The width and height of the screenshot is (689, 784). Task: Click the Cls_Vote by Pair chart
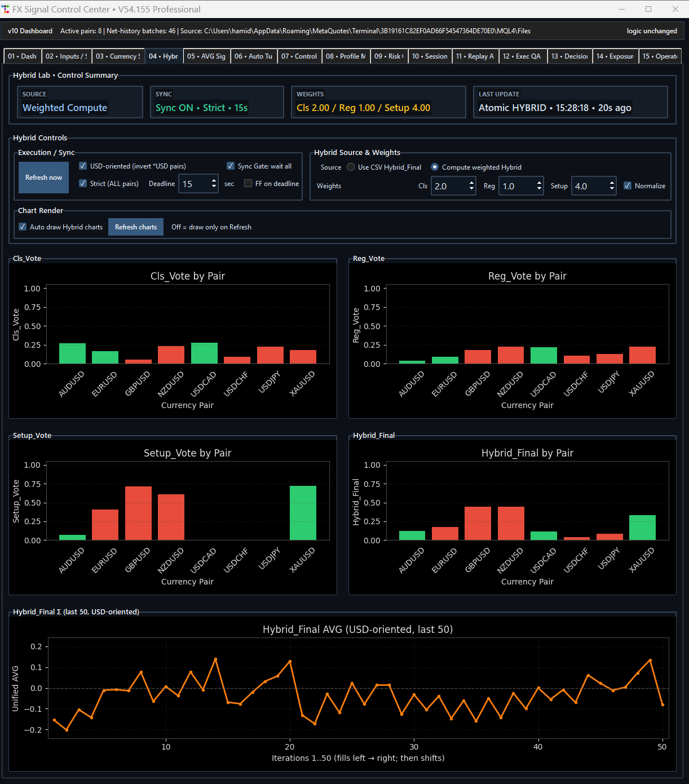click(173, 341)
